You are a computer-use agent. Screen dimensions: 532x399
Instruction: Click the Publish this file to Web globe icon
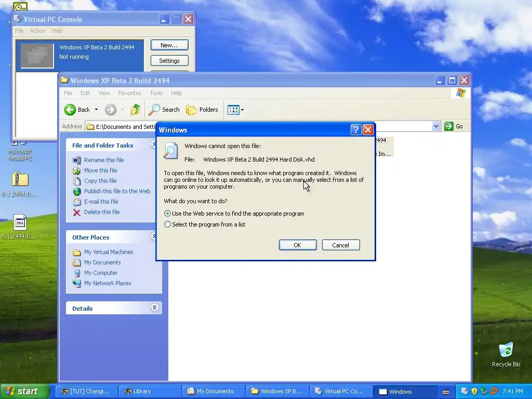coord(77,192)
